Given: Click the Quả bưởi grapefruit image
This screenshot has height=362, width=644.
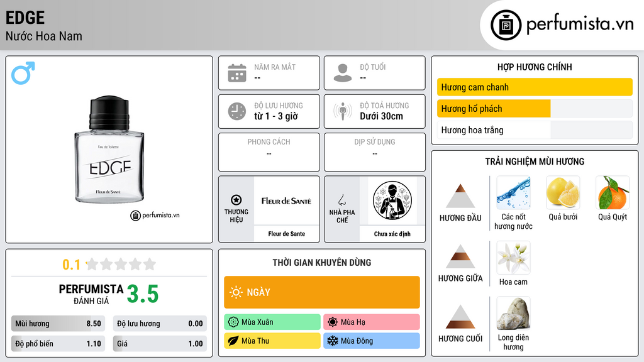Looking at the screenshot, I should pyautogui.click(x=563, y=192).
